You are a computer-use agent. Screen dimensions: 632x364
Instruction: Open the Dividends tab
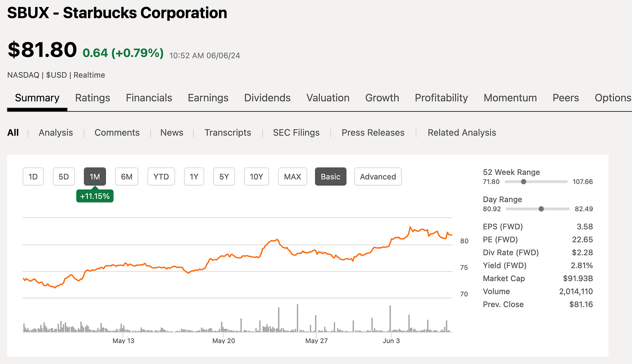(267, 98)
